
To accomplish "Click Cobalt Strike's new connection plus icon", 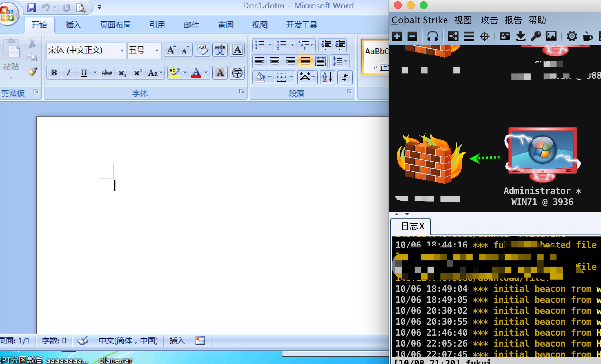I will 397,36.
